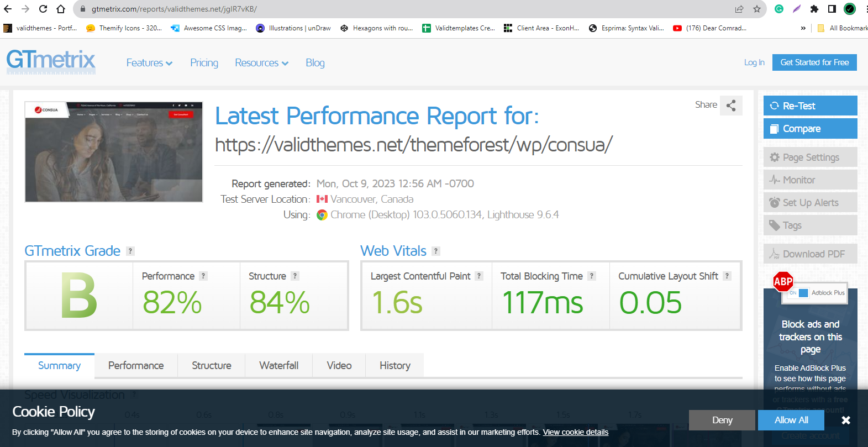Click the GTmetrix logo
Viewport: 868px width, 447px height.
pos(51,62)
